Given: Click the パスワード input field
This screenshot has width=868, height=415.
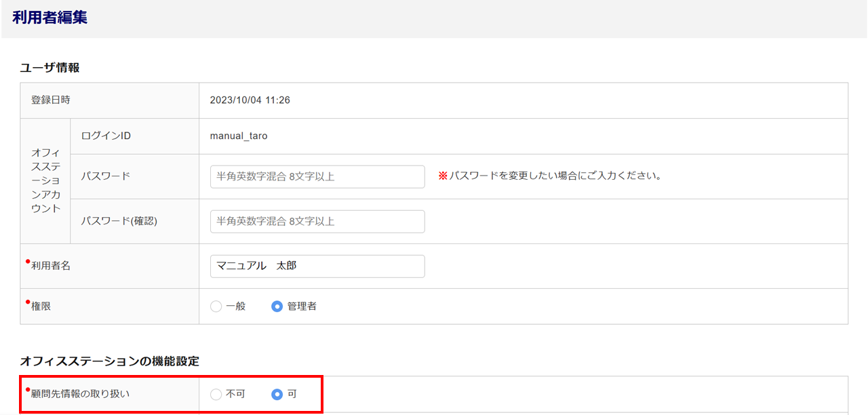Looking at the screenshot, I should coord(317,176).
